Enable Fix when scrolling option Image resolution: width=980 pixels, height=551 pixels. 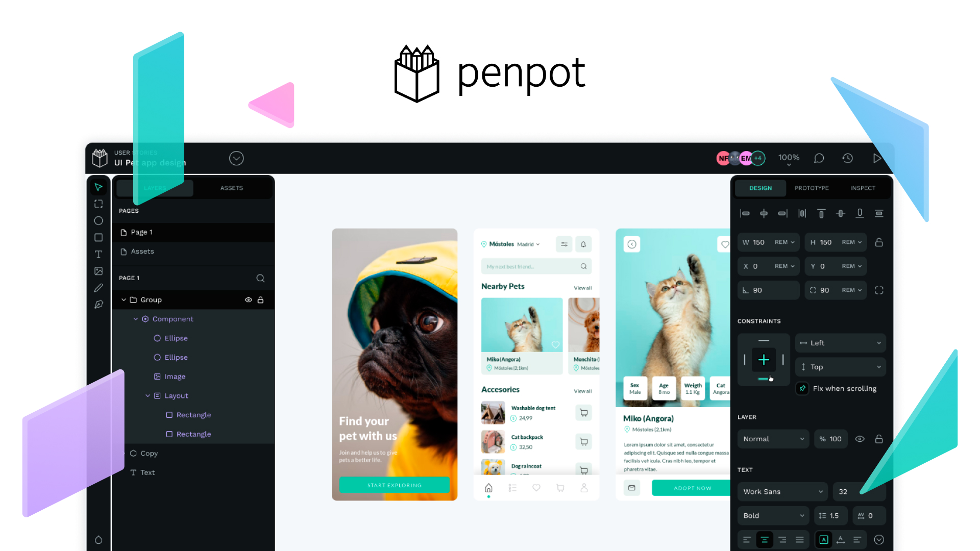tap(803, 388)
